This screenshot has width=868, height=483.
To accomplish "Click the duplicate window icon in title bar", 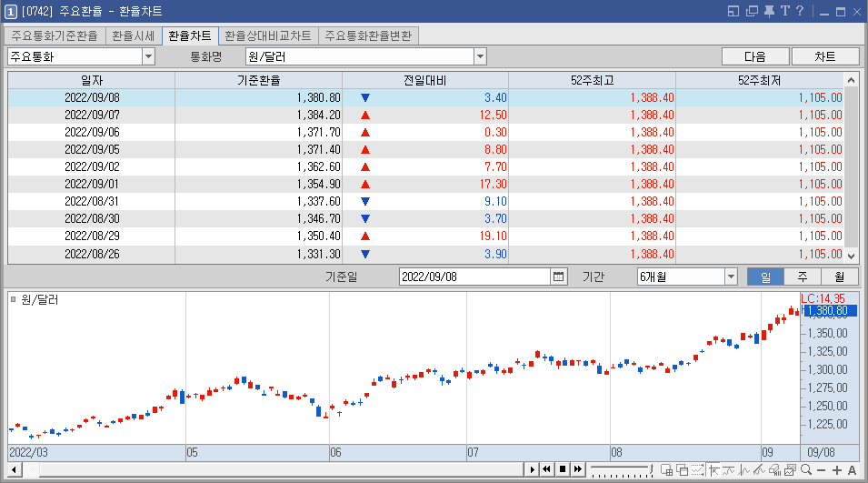I will tap(752, 11).
